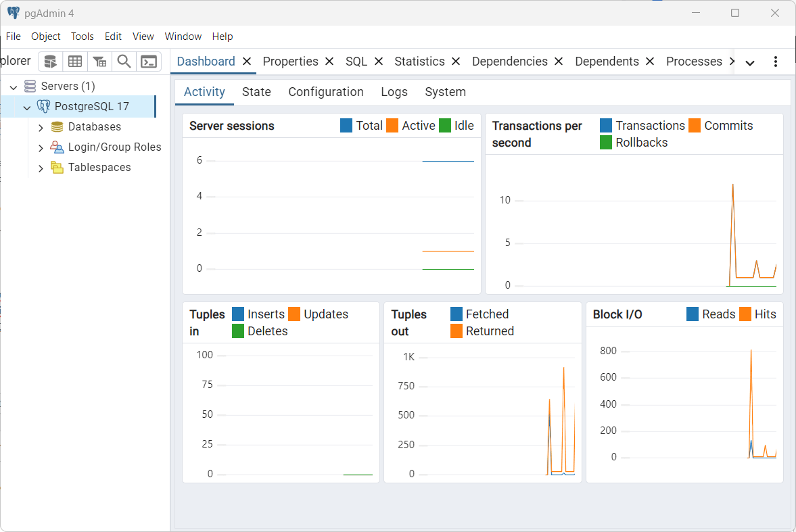This screenshot has width=796, height=532.
Task: Click the green Idle legend swatch
Action: pos(445,125)
